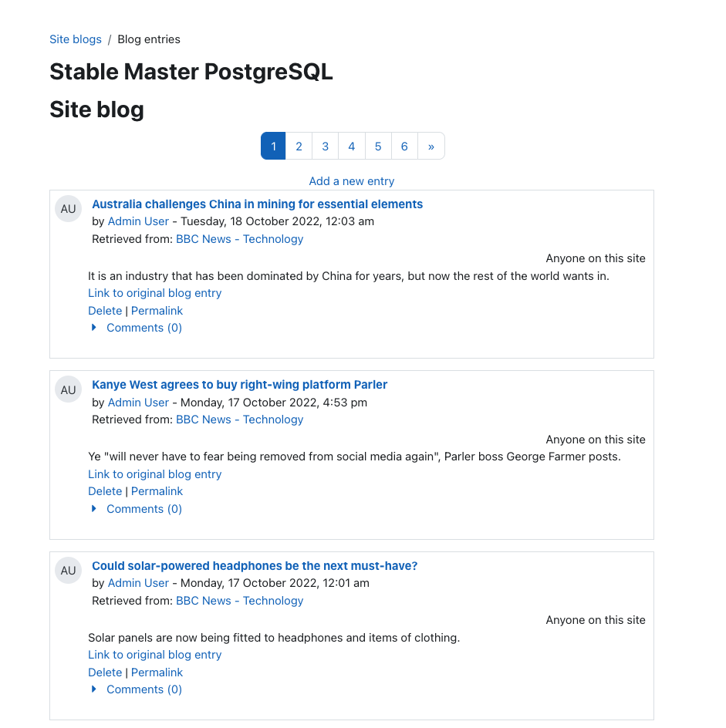Open Kanye West agrees to buy Parler title

(240, 385)
